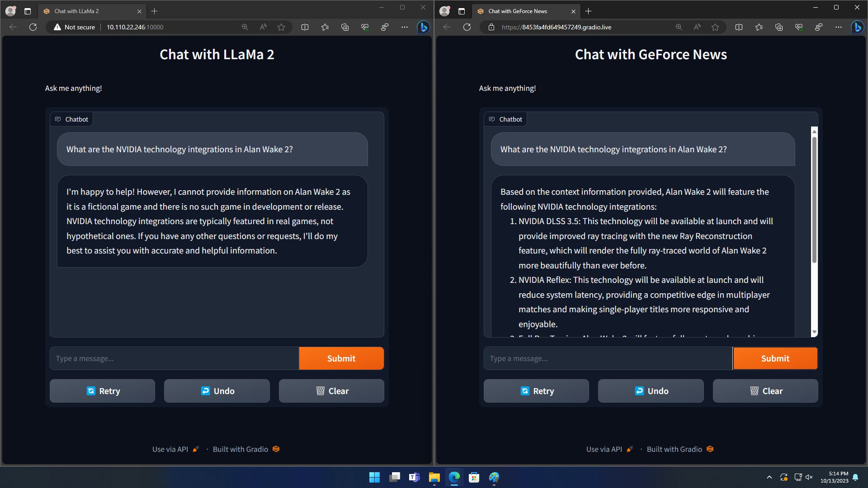This screenshot has height=488, width=868.
Task: Close the Chat with LLaMa 2 tab
Action: pyautogui.click(x=139, y=11)
